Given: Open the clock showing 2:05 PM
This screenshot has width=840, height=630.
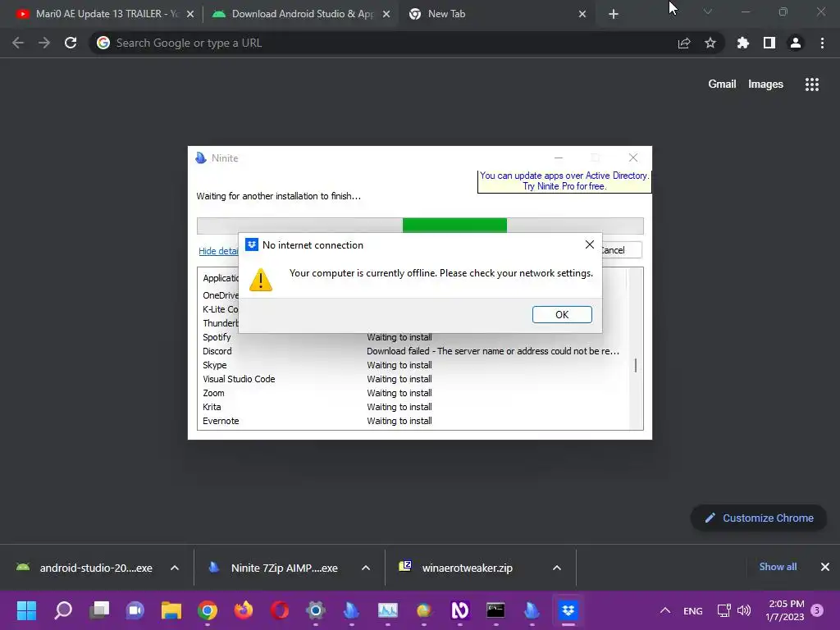Looking at the screenshot, I should [x=785, y=610].
